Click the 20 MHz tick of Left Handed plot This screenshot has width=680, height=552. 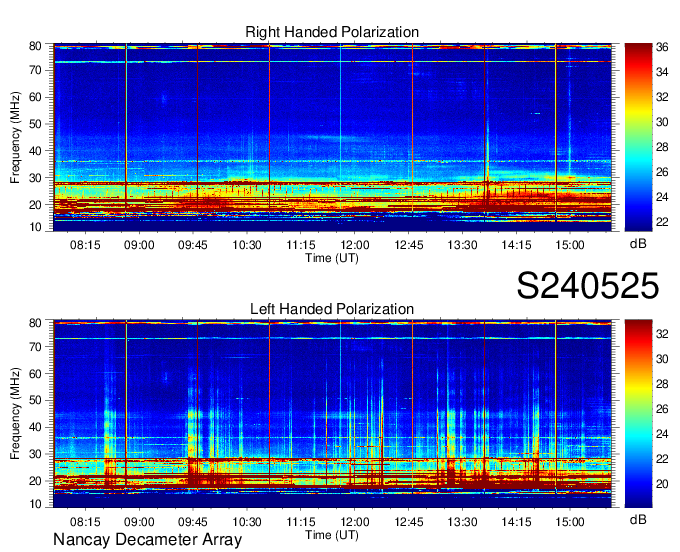click(x=35, y=481)
